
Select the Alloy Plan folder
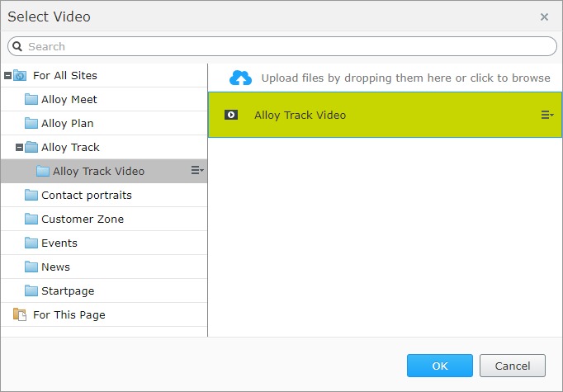pos(68,123)
